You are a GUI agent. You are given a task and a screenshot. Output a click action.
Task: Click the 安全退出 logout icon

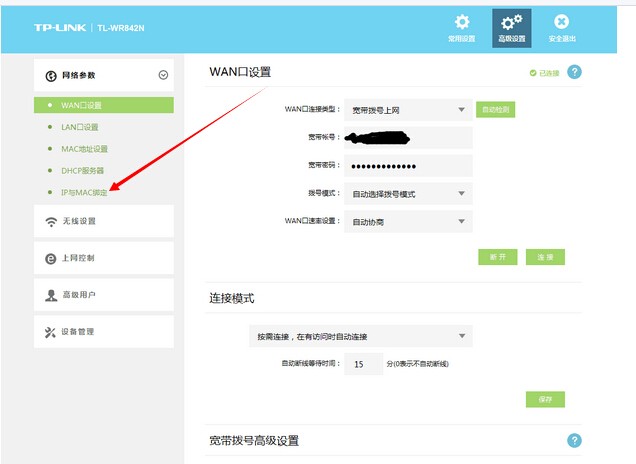click(561, 21)
